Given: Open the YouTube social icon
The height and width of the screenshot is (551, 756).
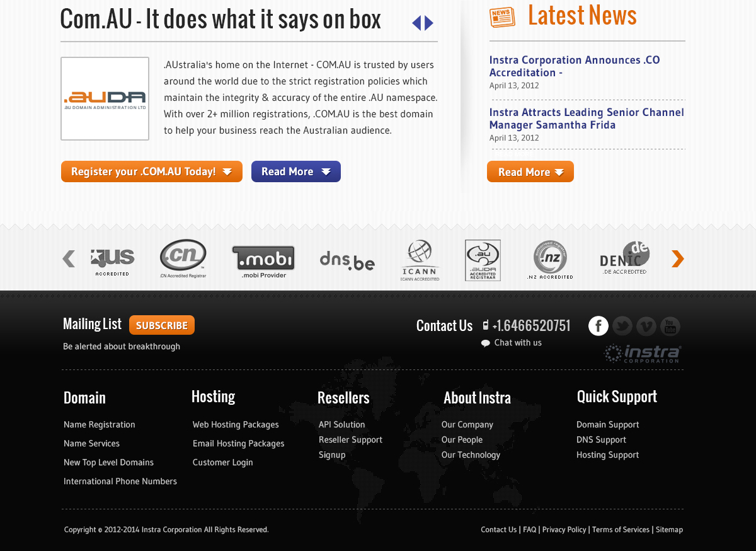Looking at the screenshot, I should (x=670, y=326).
